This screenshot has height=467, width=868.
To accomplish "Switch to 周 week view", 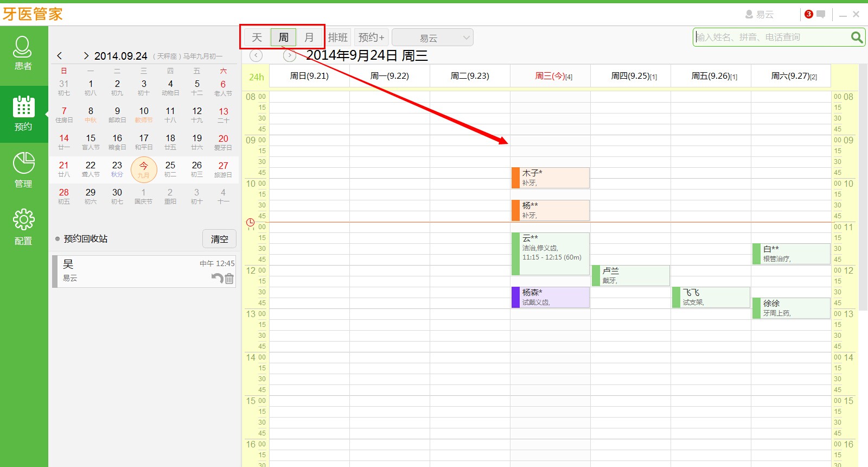I will 283,37.
